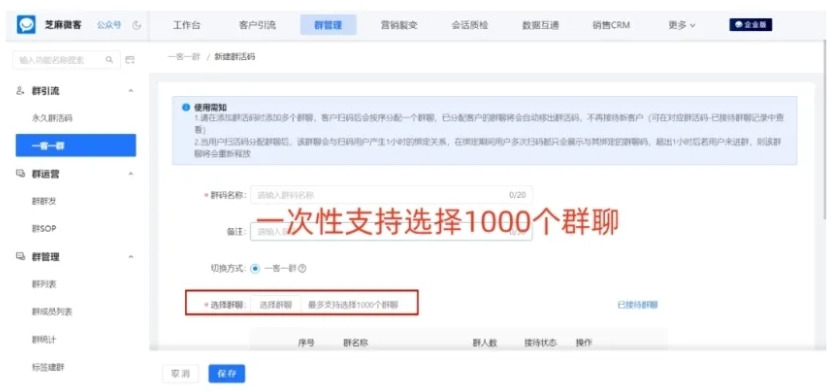837x392 pixels.
Task: Open 群成员列表 in sidebar
Action: (52, 312)
